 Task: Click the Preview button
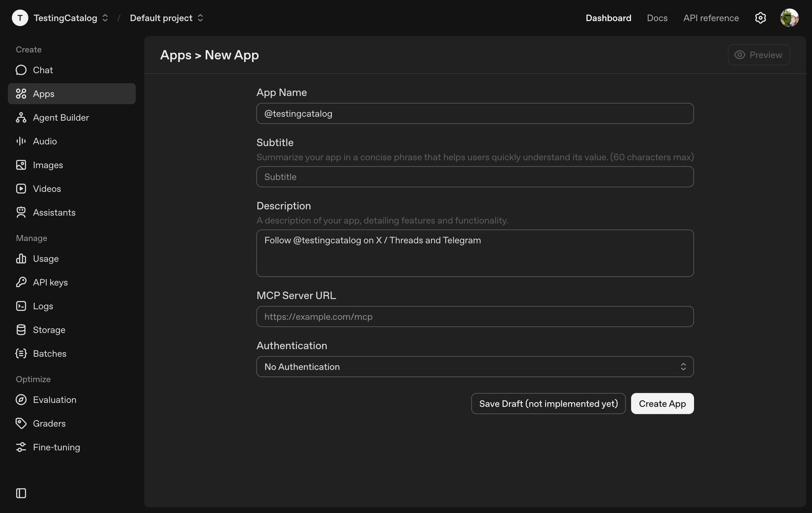(759, 54)
